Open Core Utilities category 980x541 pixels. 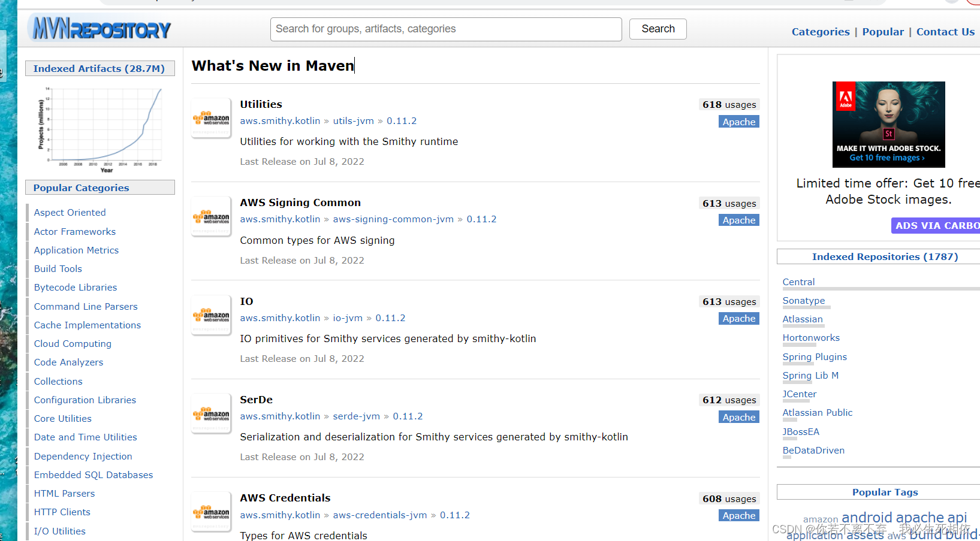tap(63, 418)
